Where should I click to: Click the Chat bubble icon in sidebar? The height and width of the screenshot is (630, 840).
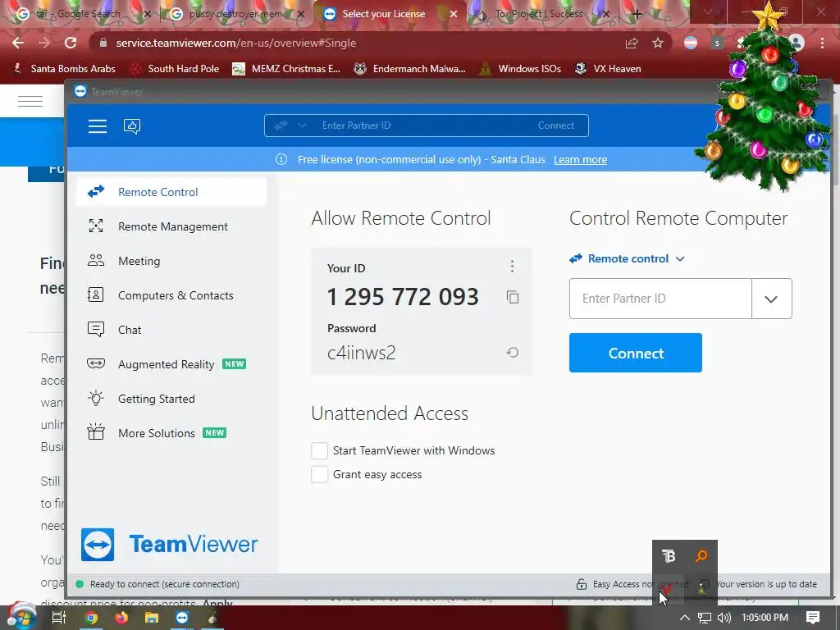[96, 329]
